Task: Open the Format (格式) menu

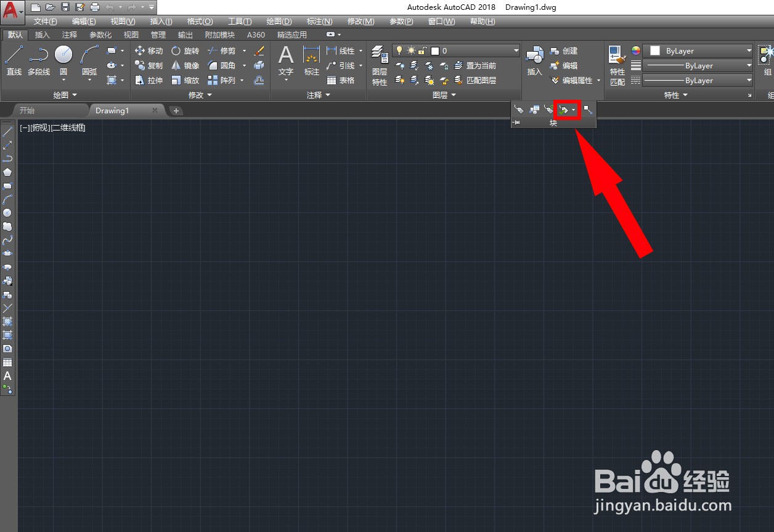Action: 200,22
